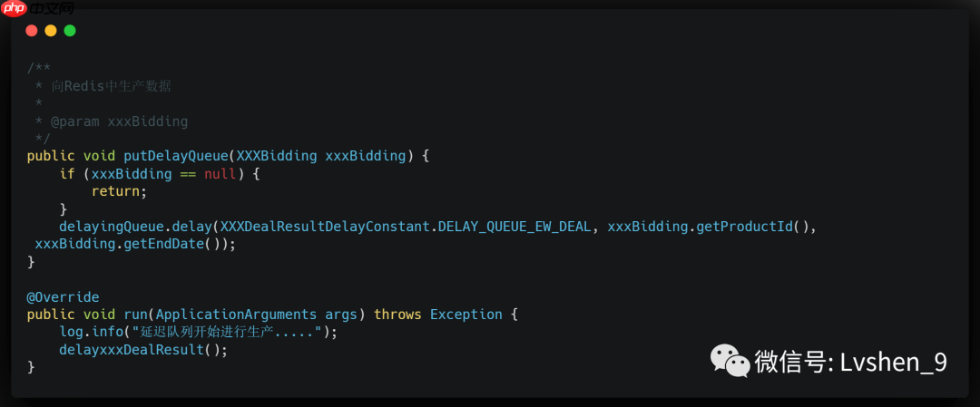Image resolution: width=980 pixels, height=407 pixels.
Task: Select the @Override annotation
Action: [x=63, y=297]
